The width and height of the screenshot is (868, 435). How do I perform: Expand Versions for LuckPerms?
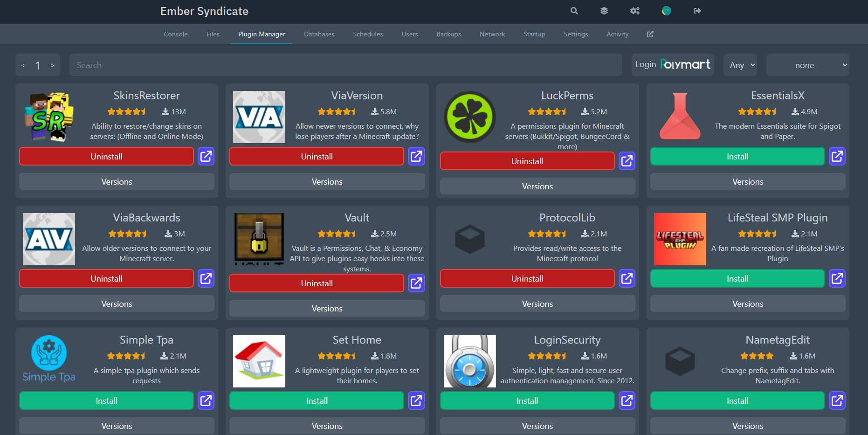tap(537, 186)
